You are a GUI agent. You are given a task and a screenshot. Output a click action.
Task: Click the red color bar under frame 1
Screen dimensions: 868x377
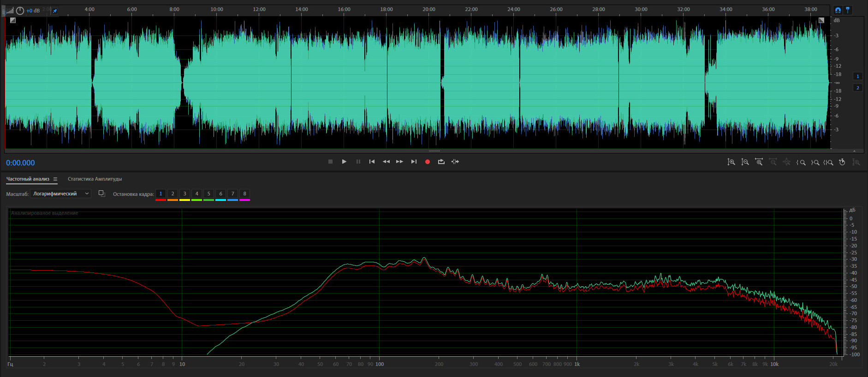tap(161, 200)
